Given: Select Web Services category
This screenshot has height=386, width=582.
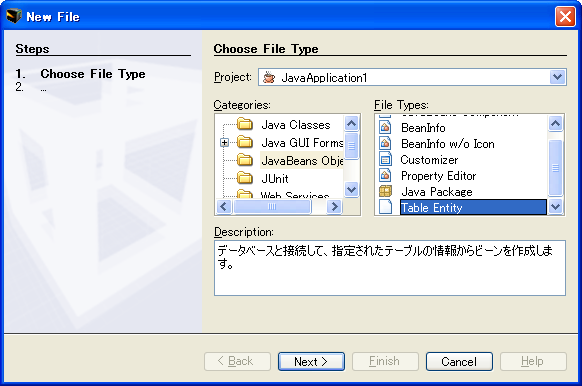Looking at the screenshot, I should (295, 195).
